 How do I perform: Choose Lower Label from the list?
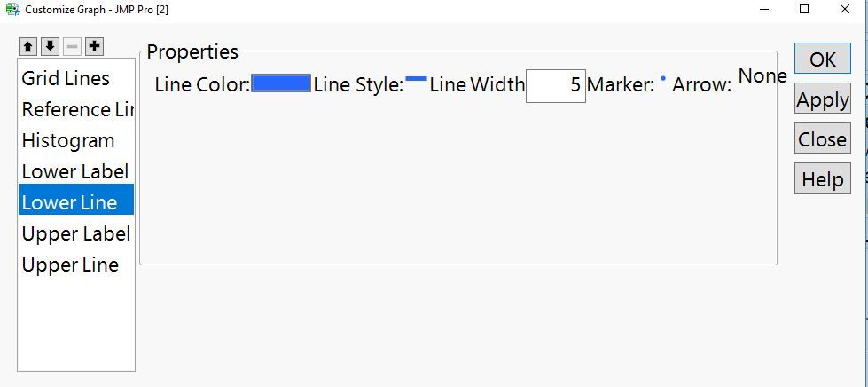point(75,172)
